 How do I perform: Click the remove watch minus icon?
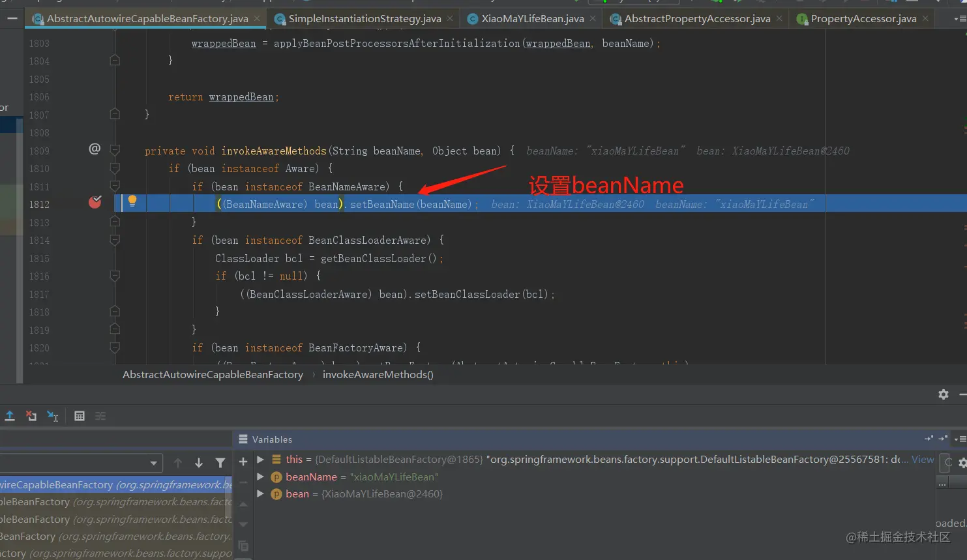pyautogui.click(x=243, y=482)
